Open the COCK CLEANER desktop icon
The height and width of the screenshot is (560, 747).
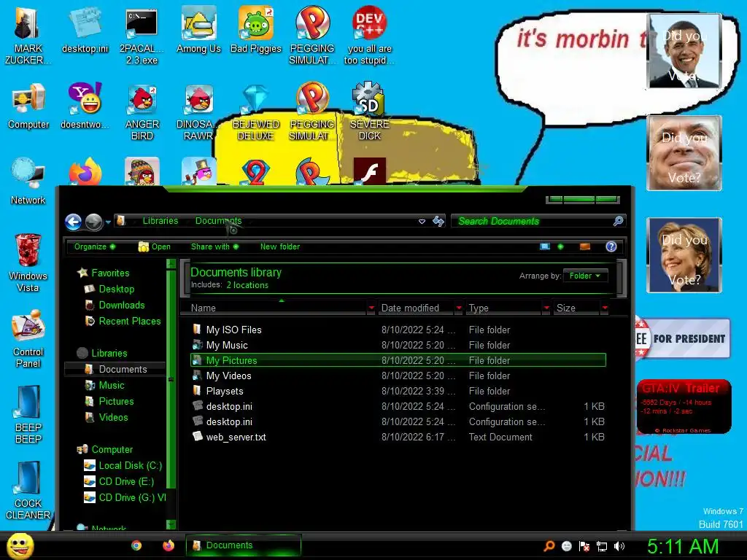click(x=28, y=491)
